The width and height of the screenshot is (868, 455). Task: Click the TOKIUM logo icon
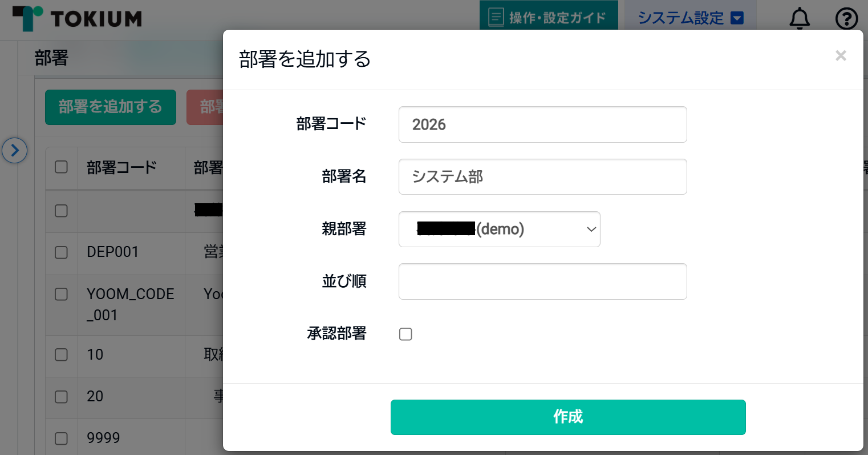(x=28, y=18)
